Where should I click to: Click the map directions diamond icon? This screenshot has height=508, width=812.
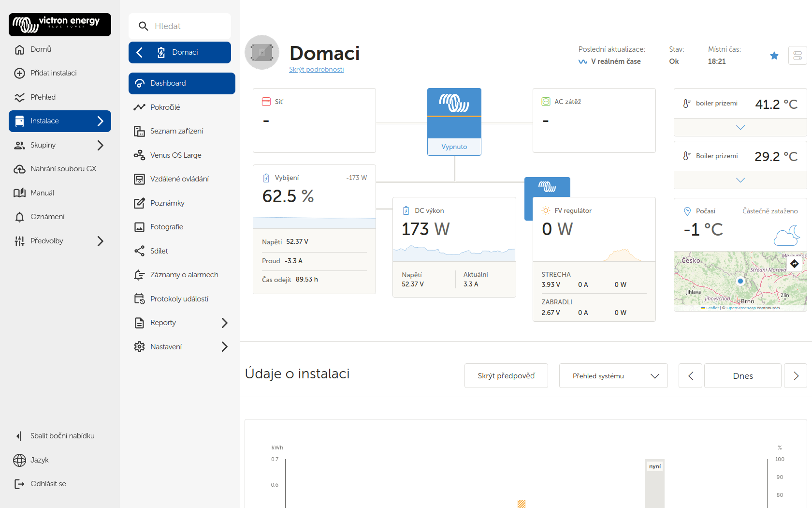coord(794,264)
